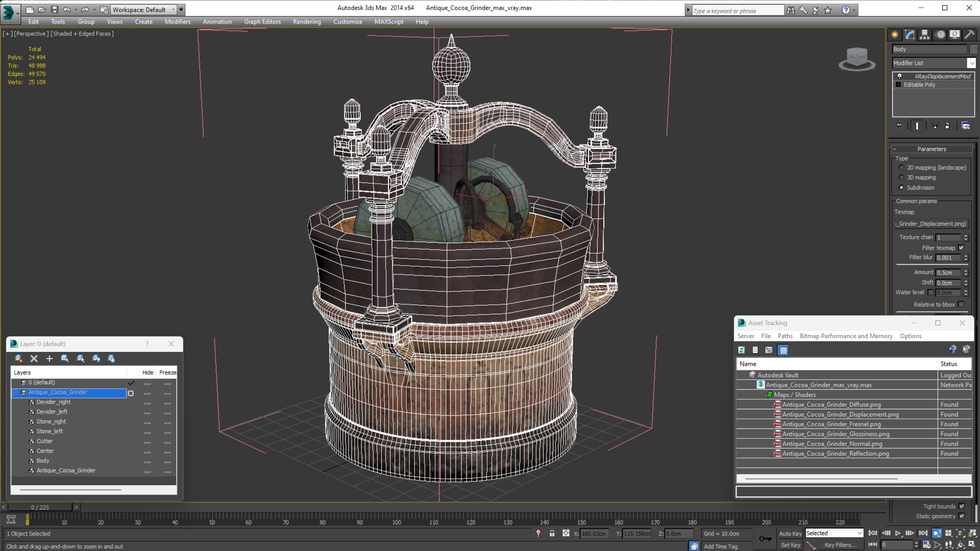Open the undo history dropdown arrow

[76, 10]
